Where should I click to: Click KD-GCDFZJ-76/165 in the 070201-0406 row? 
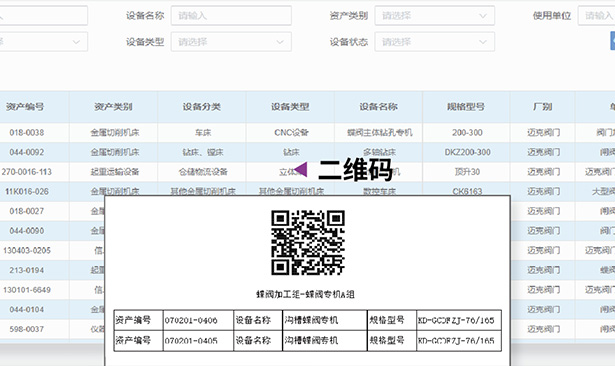point(456,320)
